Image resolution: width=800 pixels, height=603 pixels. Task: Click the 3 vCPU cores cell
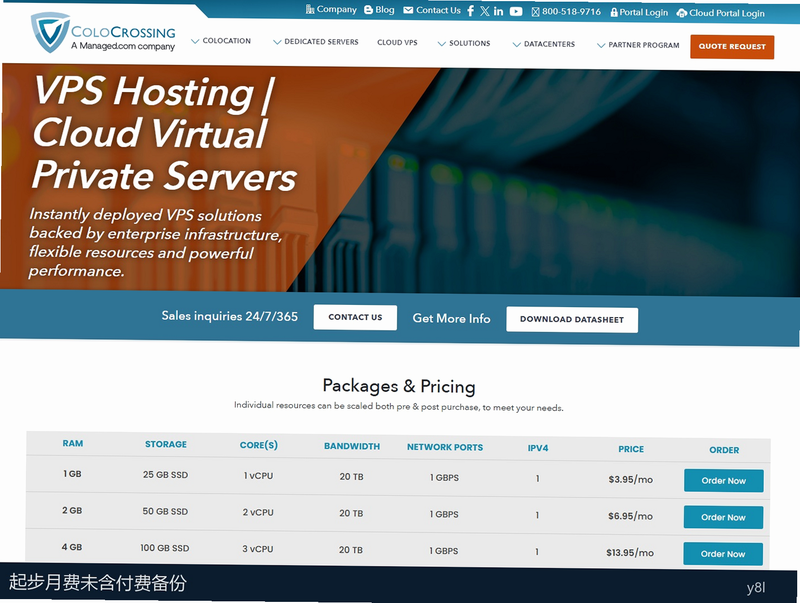coord(258,549)
